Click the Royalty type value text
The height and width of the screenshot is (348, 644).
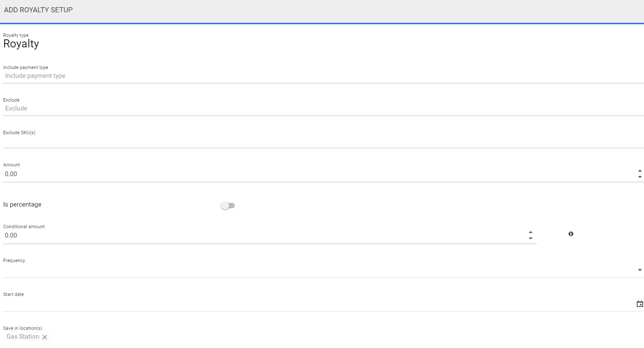pyautogui.click(x=21, y=44)
